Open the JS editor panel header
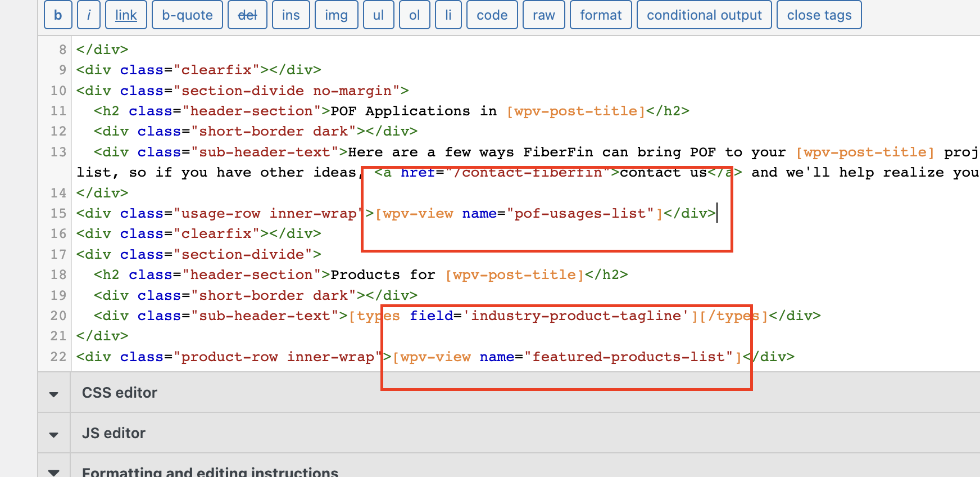The height and width of the screenshot is (477, 980). [509, 433]
